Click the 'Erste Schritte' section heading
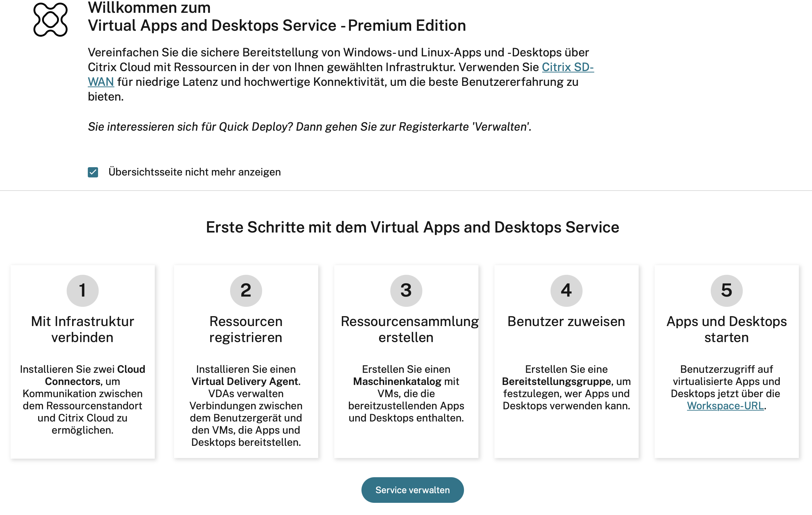Image resolution: width=812 pixels, height=515 pixels. pyautogui.click(x=412, y=227)
